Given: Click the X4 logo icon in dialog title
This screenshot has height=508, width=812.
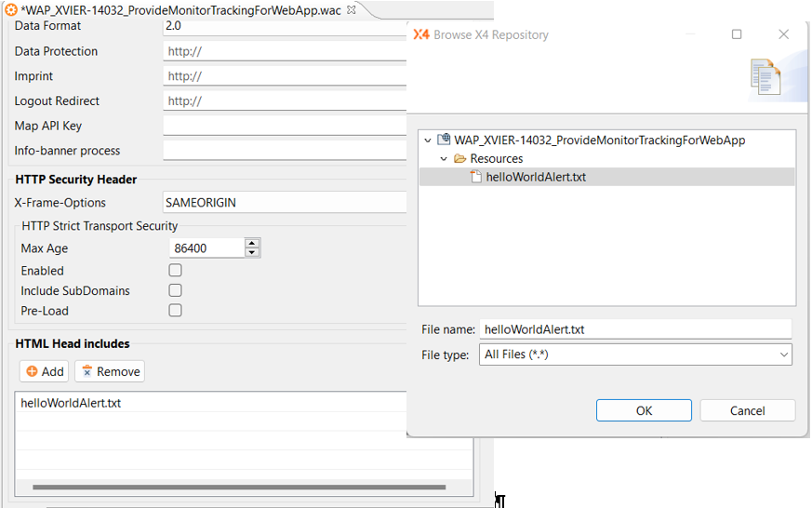Looking at the screenshot, I should tap(420, 34).
